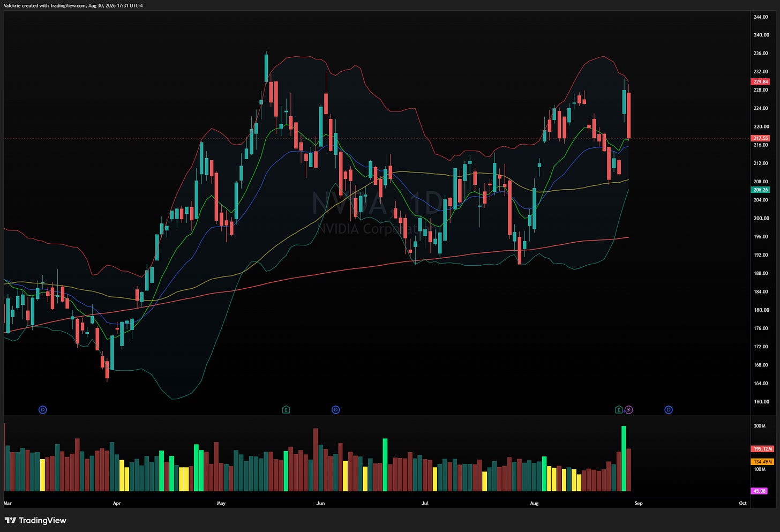Click the 236.00 price axis label

[x=761, y=54]
